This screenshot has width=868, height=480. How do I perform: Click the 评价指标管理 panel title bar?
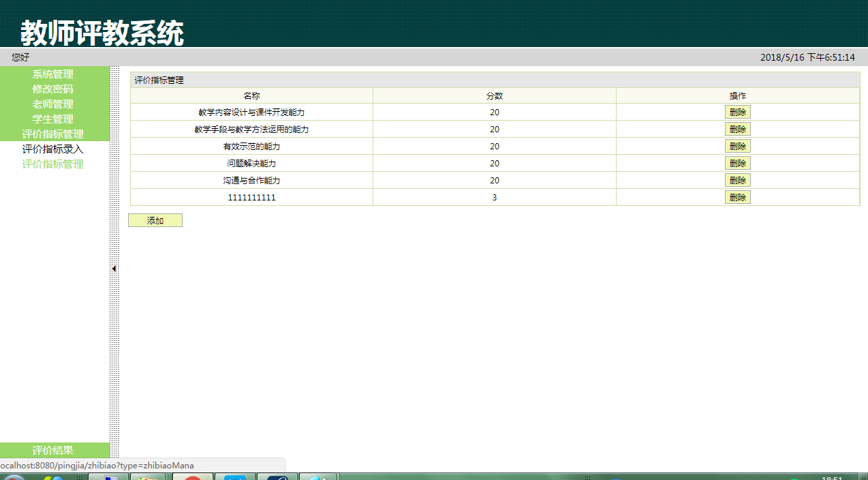[495, 80]
